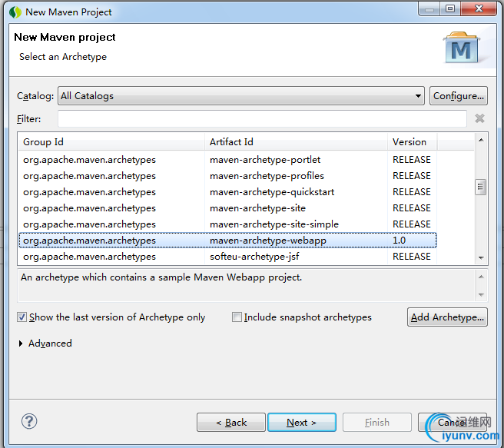Click the archetype list scrollbar thumb

click(x=480, y=187)
